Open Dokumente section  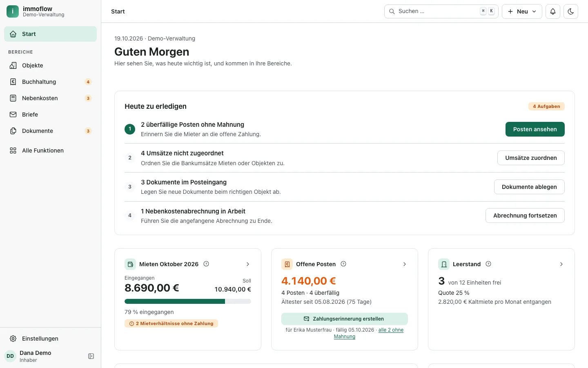(51, 131)
